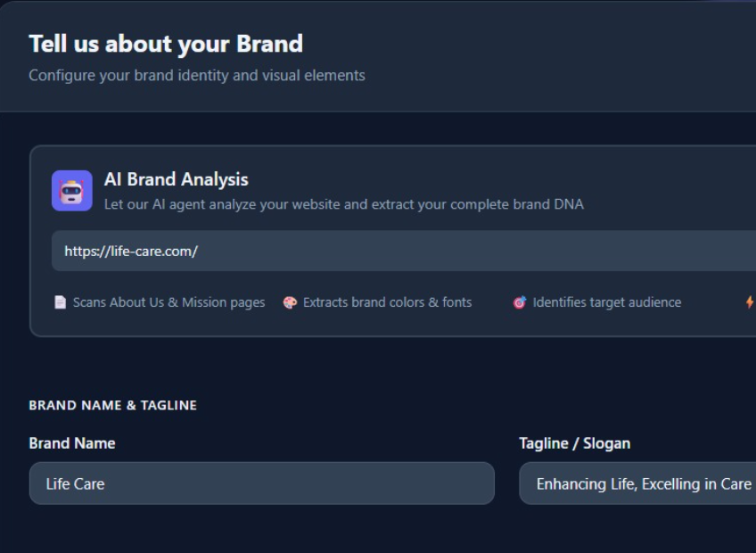
Task: Click the target bullseye icon
Action: [519, 302]
